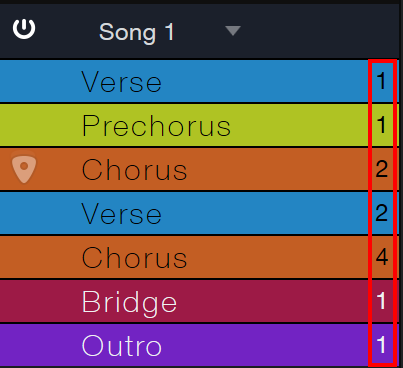This screenshot has height=368, width=403.
Task: Click the Song 1 title label
Action: tap(136, 32)
